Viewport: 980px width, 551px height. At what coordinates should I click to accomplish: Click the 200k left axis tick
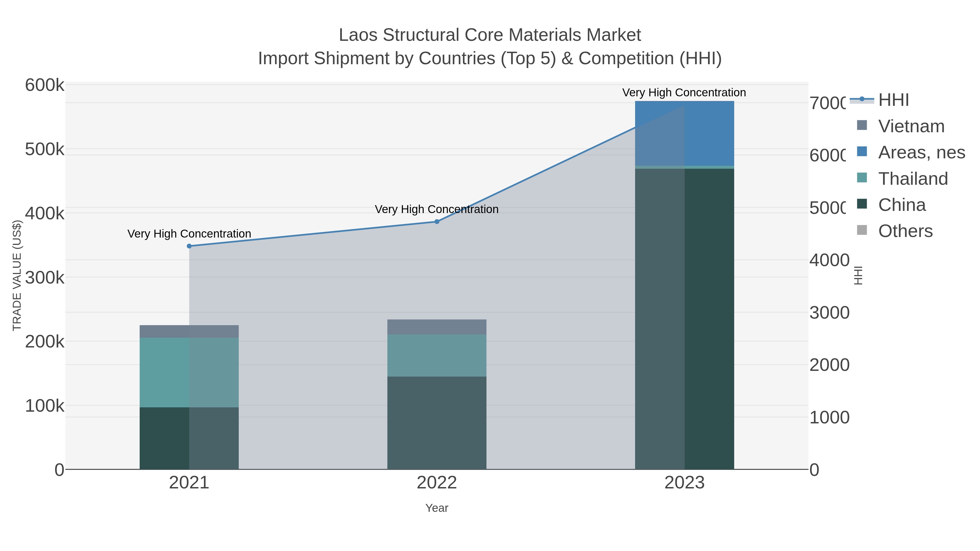pyautogui.click(x=45, y=342)
